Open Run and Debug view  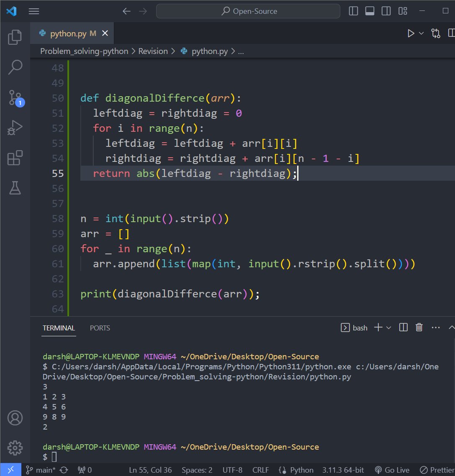pyautogui.click(x=15, y=128)
